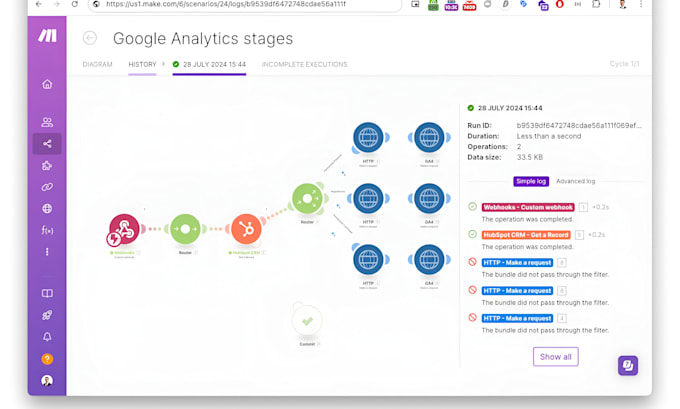Open the notifications bell icon
Image resolution: width=680 pixels, height=409 pixels.
(x=47, y=337)
